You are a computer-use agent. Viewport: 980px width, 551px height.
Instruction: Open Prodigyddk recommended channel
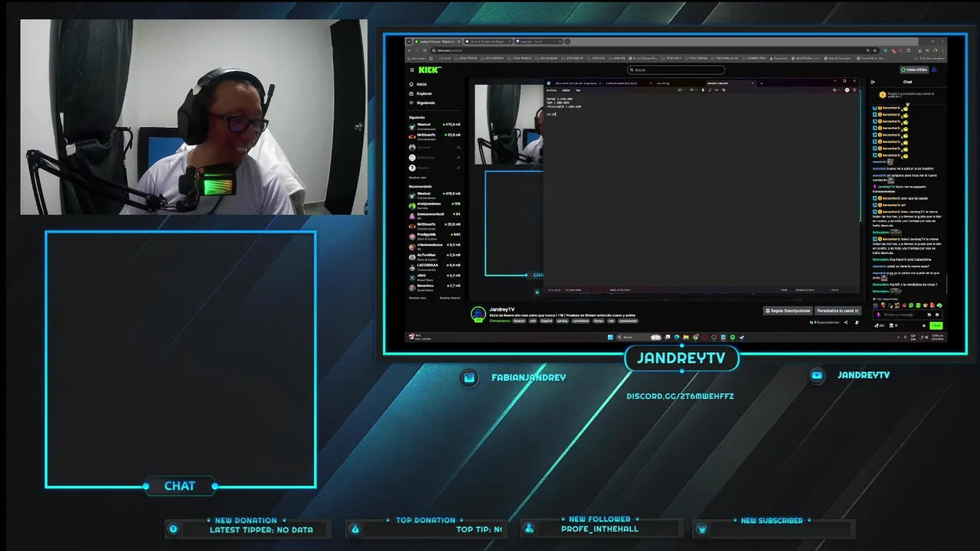[434, 235]
